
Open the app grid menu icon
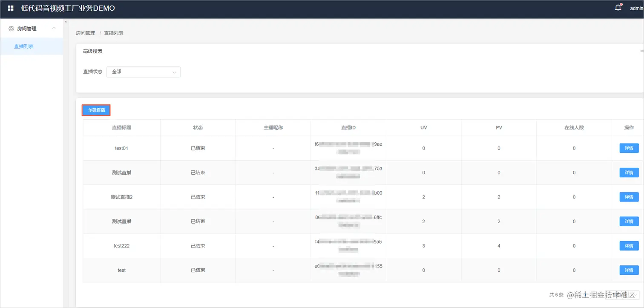coord(11,8)
